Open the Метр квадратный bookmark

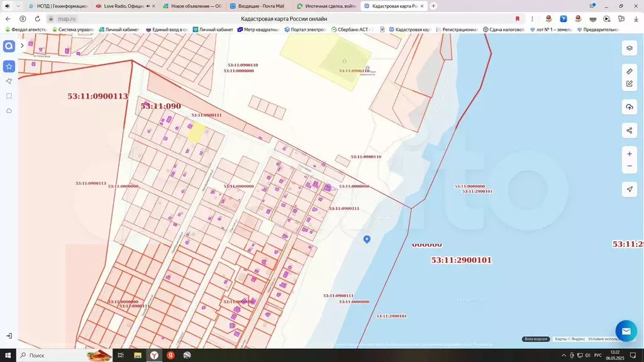tap(258, 30)
